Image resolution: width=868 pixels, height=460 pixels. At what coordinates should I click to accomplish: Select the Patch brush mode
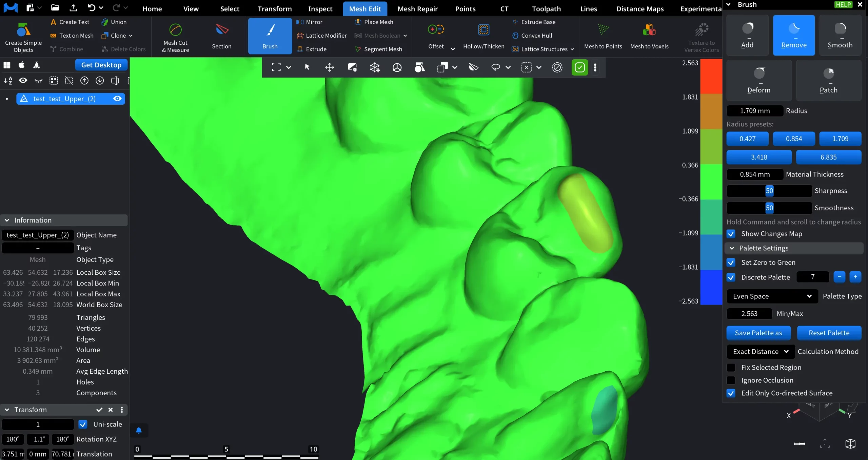[x=828, y=80]
